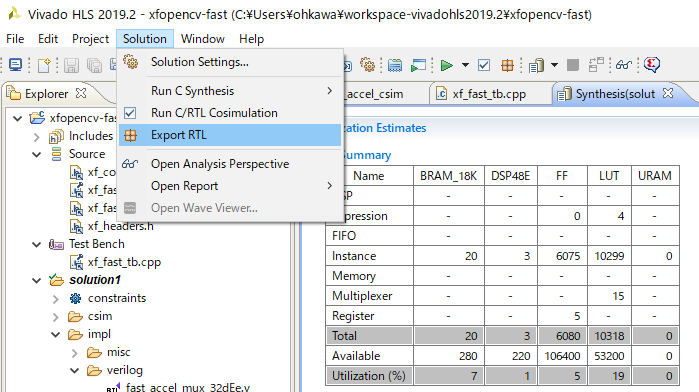The width and height of the screenshot is (699, 392).
Task: Click the Save All toolbar icon
Action: click(x=94, y=66)
